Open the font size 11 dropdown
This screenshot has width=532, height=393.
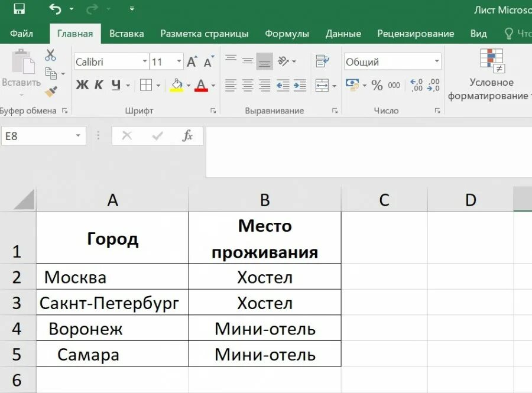point(179,61)
